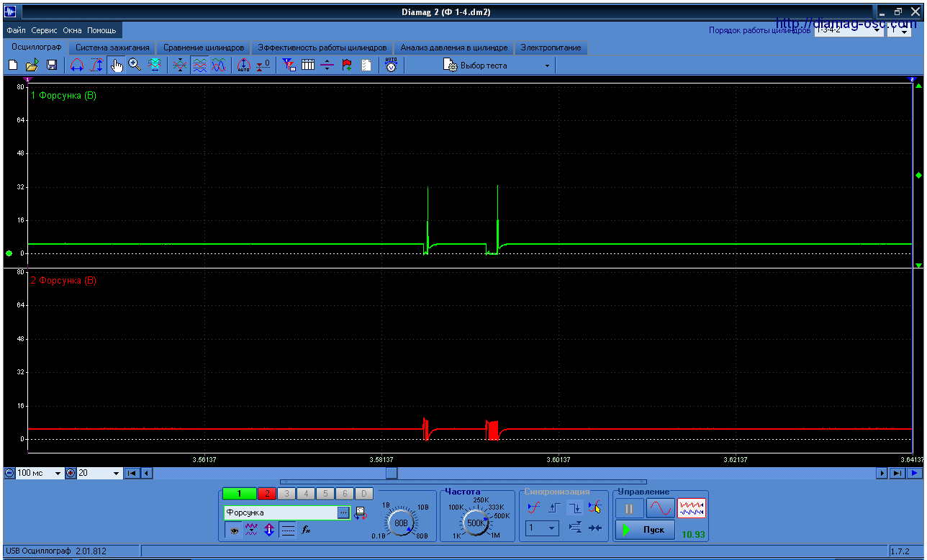Click the sensor swap icon beside Форсунка
927x560 pixels.
[361, 512]
